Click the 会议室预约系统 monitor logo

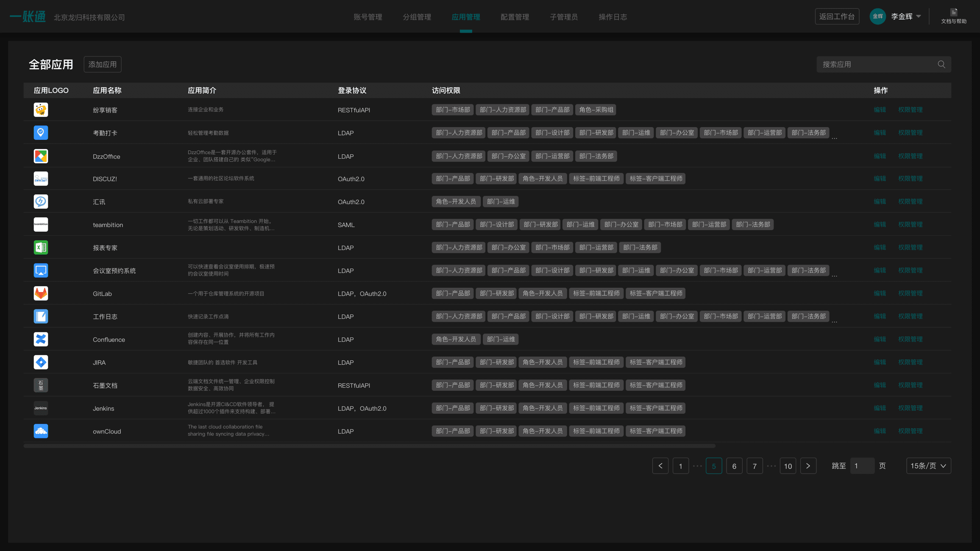41,270
